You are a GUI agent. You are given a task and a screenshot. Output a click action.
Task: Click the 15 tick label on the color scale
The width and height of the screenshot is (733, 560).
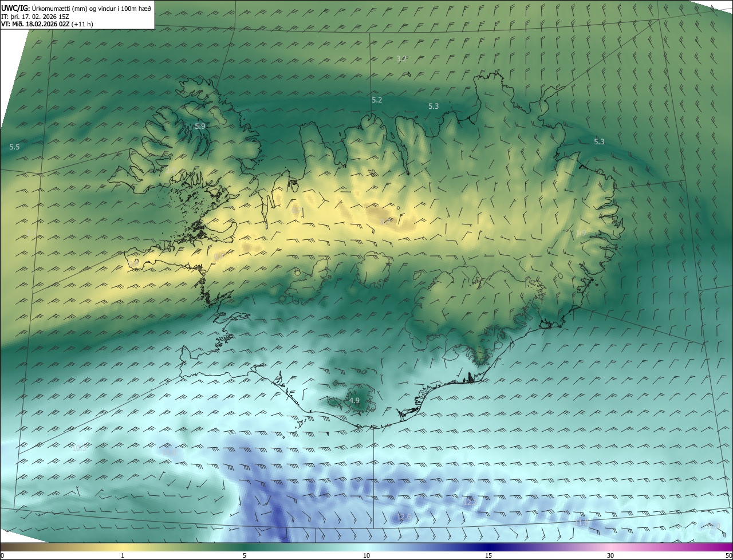point(488,555)
